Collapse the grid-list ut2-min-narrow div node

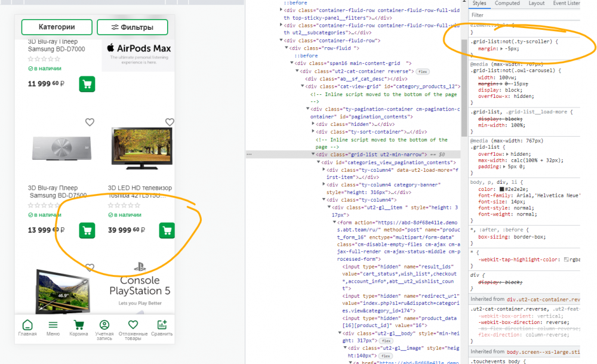click(x=313, y=155)
